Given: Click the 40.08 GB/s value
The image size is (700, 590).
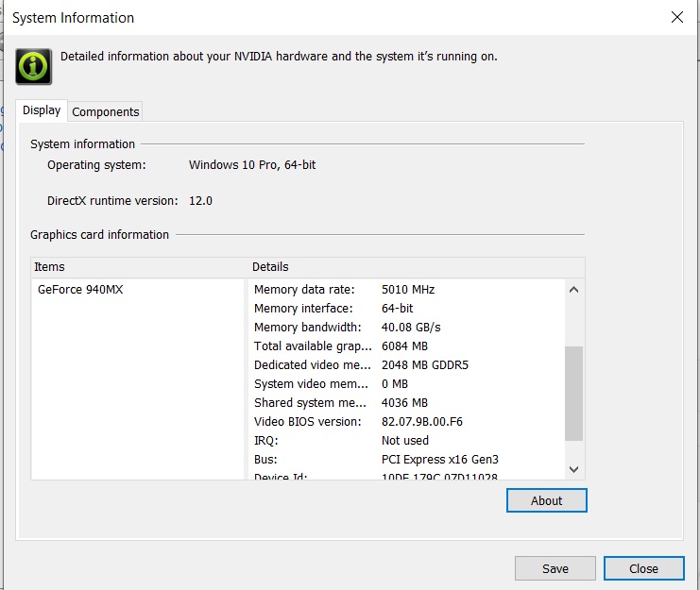Looking at the screenshot, I should click(x=411, y=327).
